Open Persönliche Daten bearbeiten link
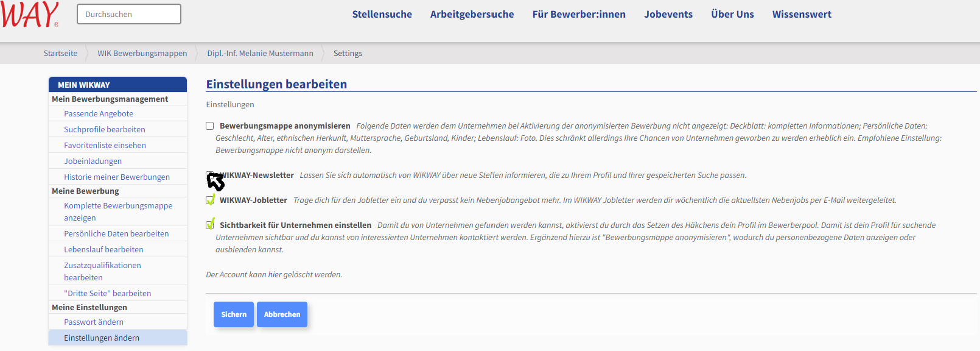980x351 pixels. [x=116, y=234]
